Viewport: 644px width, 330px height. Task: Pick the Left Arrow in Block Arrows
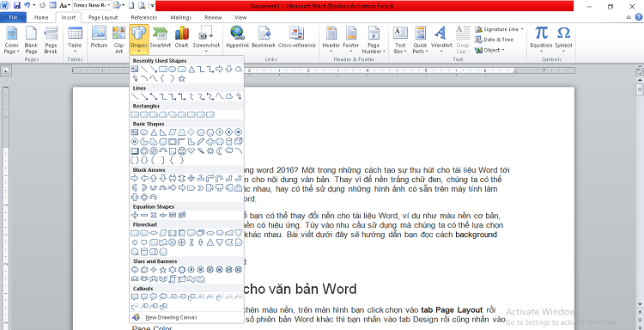point(143,179)
